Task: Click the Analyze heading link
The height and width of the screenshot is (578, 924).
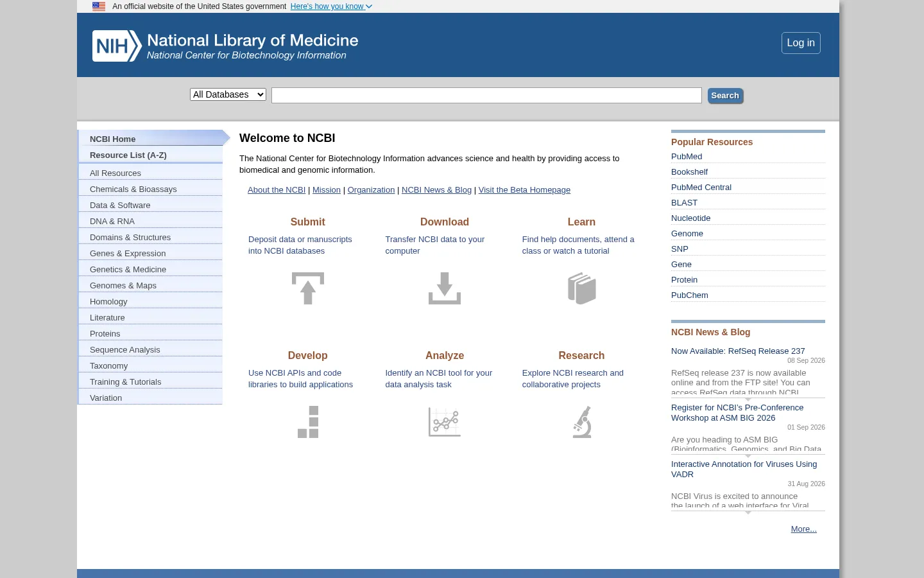Action: point(445,355)
